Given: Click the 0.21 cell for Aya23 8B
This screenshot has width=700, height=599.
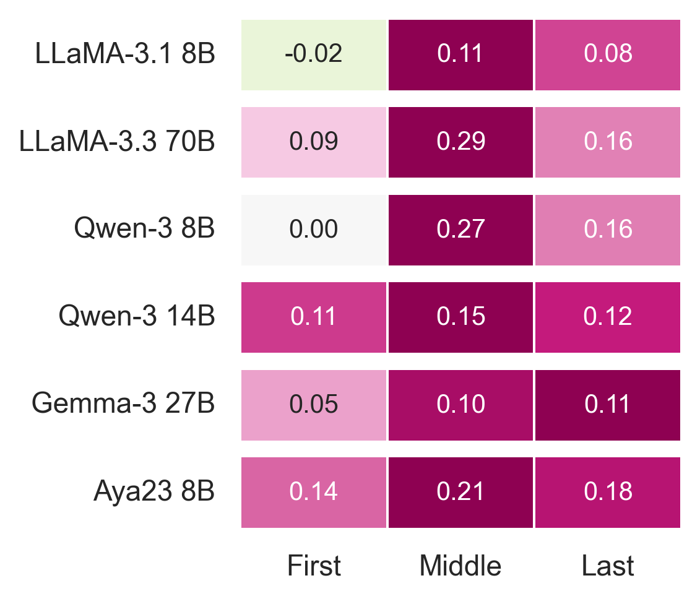Looking at the screenshot, I should tap(460, 493).
